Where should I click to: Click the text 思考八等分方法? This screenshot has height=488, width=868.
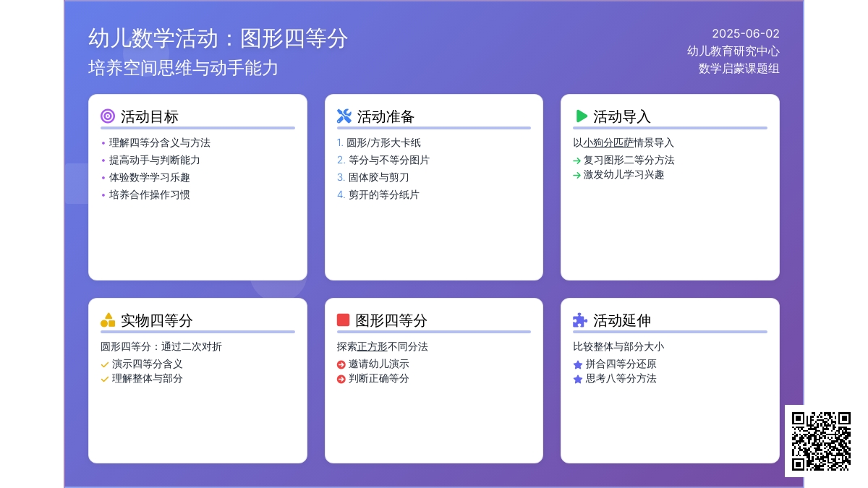pyautogui.click(x=621, y=379)
